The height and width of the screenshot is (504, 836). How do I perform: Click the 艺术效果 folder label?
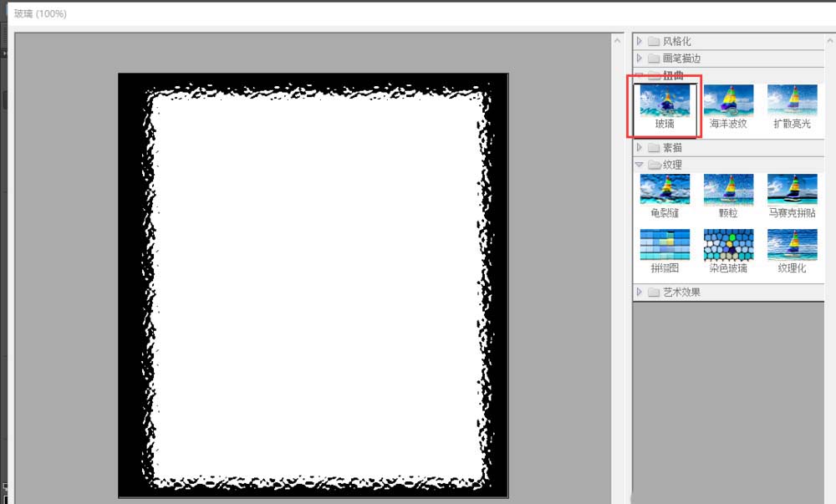(x=681, y=292)
